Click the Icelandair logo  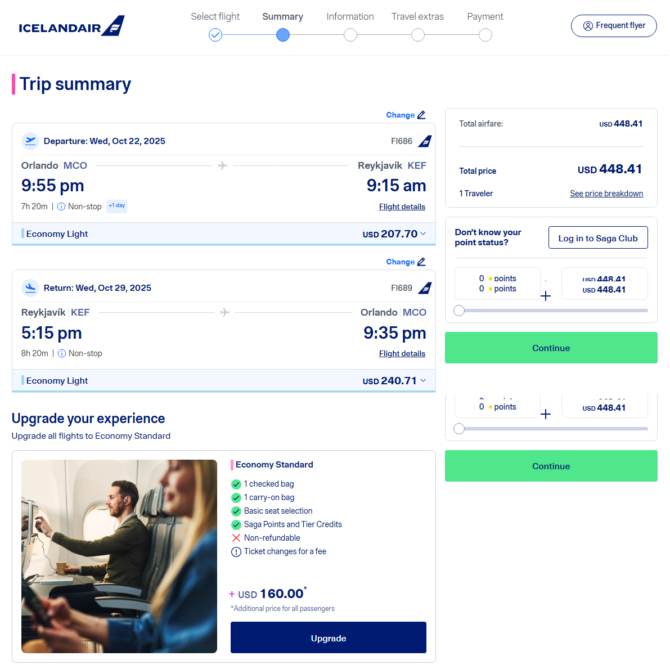click(71, 26)
